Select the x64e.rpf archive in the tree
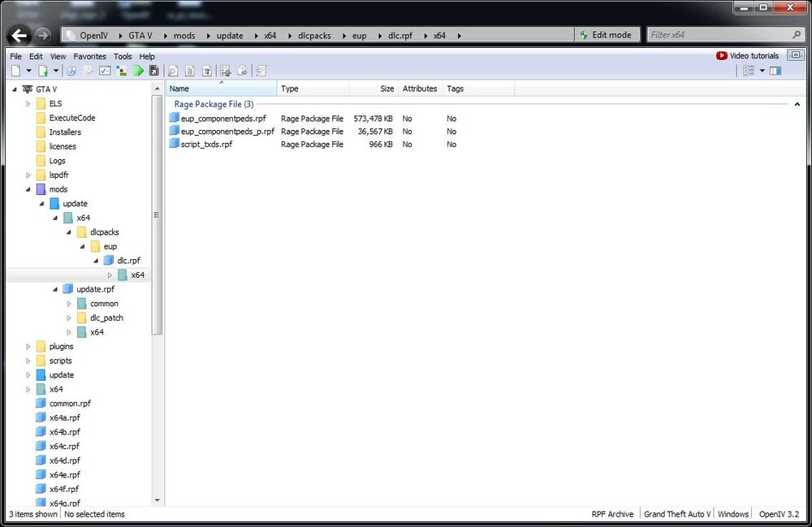This screenshot has width=812, height=527. (65, 475)
